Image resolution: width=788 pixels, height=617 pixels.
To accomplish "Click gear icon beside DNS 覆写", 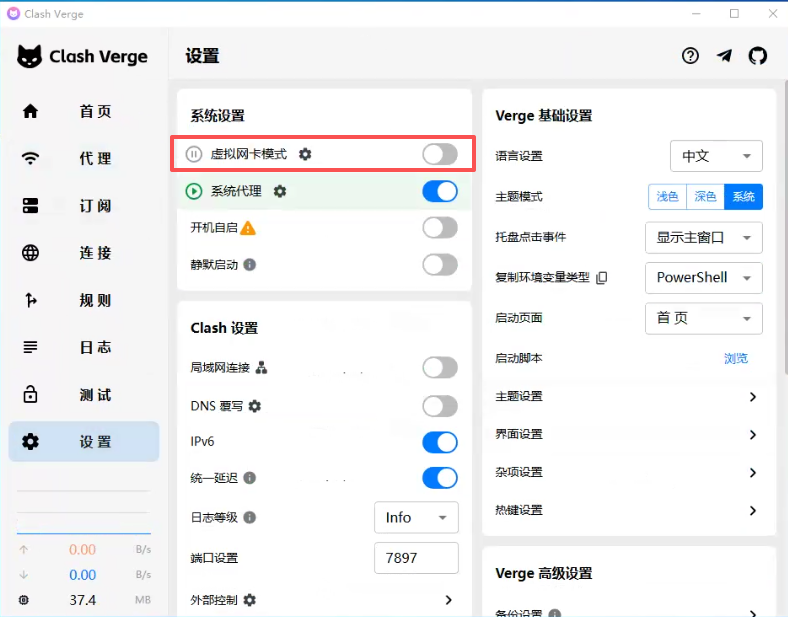I will (255, 406).
